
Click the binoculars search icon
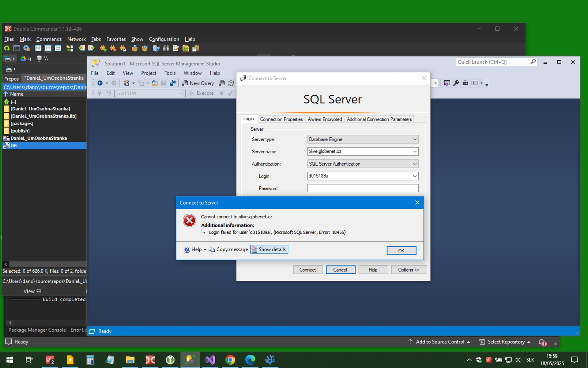click(166, 48)
